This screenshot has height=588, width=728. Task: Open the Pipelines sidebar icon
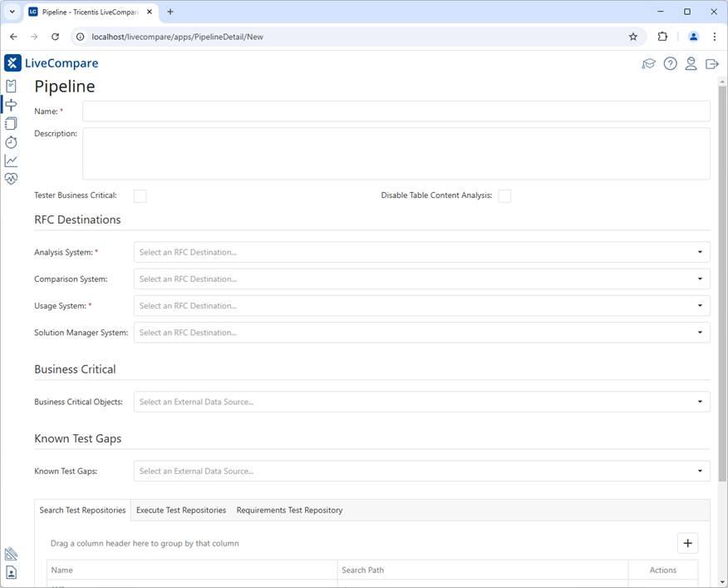11,104
